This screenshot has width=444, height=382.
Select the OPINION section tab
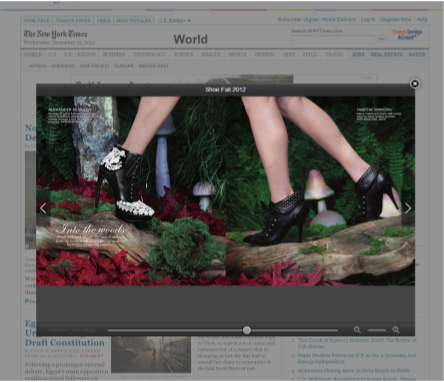pyautogui.click(x=264, y=54)
